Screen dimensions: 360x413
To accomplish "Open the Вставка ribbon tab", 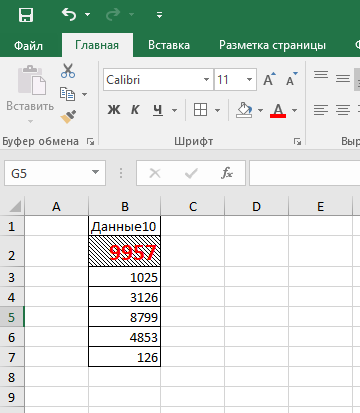I will point(169,45).
